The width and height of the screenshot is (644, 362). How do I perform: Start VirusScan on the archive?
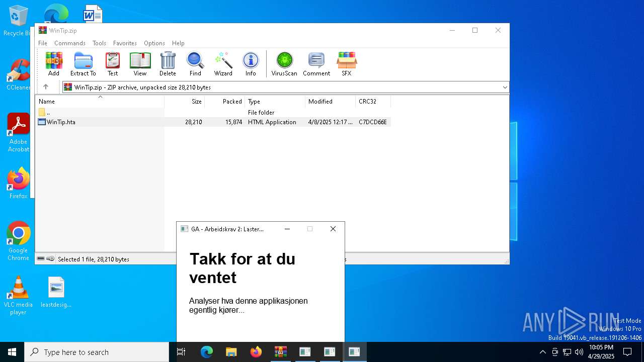284,64
